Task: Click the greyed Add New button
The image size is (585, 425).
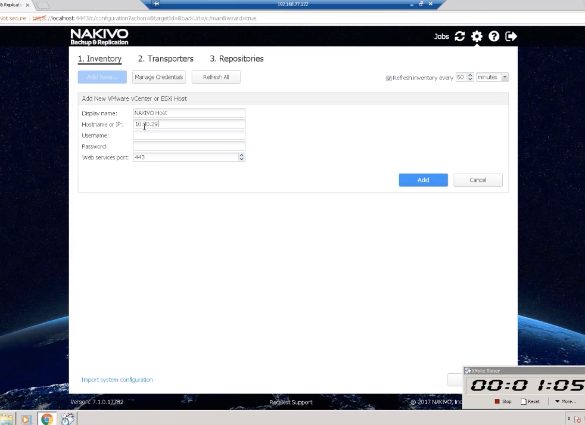Action: click(102, 77)
